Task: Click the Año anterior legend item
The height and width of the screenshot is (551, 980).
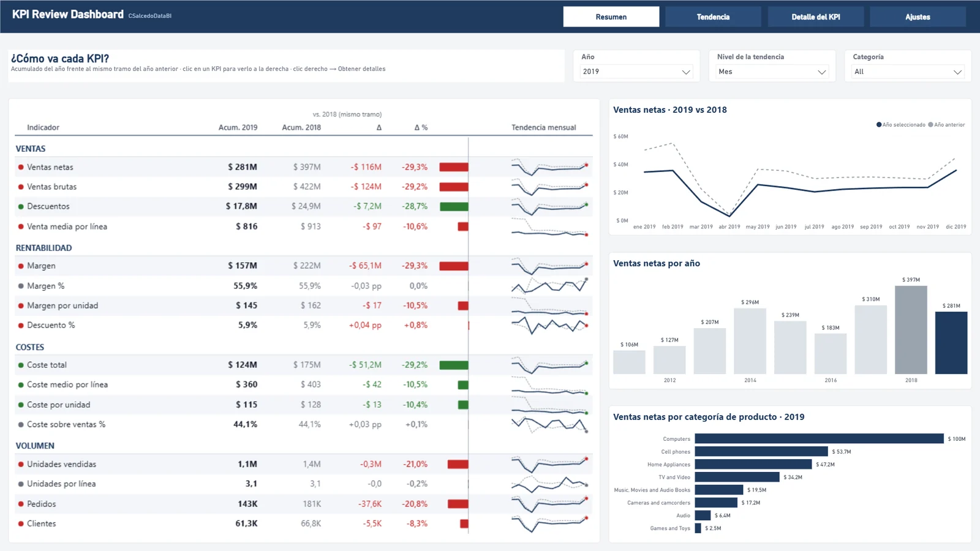Action: [x=946, y=125]
